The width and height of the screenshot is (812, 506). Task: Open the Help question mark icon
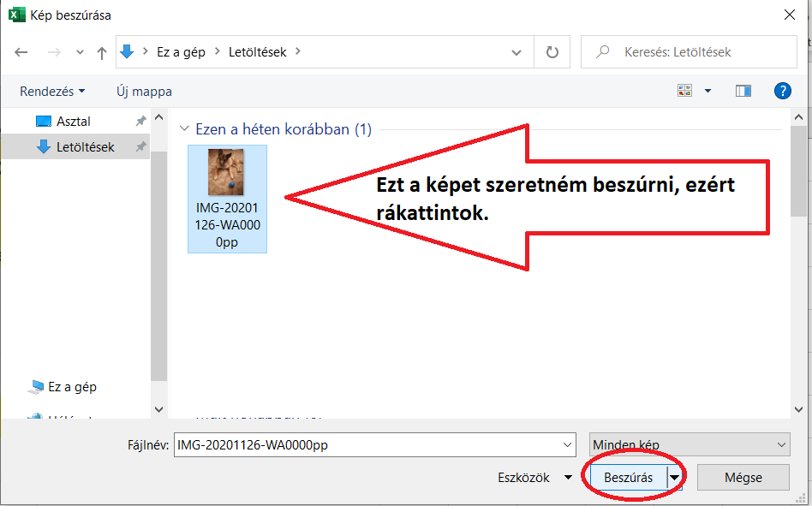(781, 91)
